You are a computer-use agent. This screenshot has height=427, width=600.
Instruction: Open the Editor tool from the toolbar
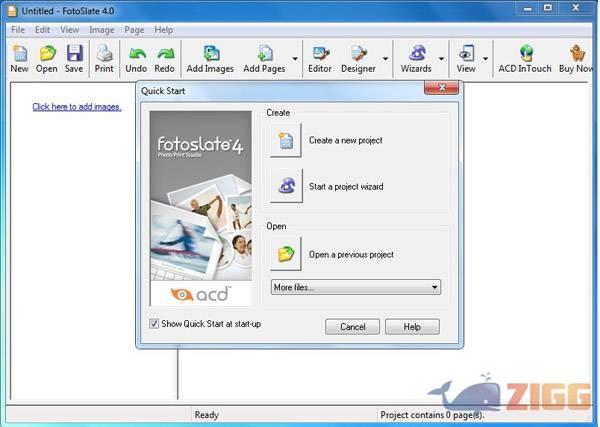point(320,59)
